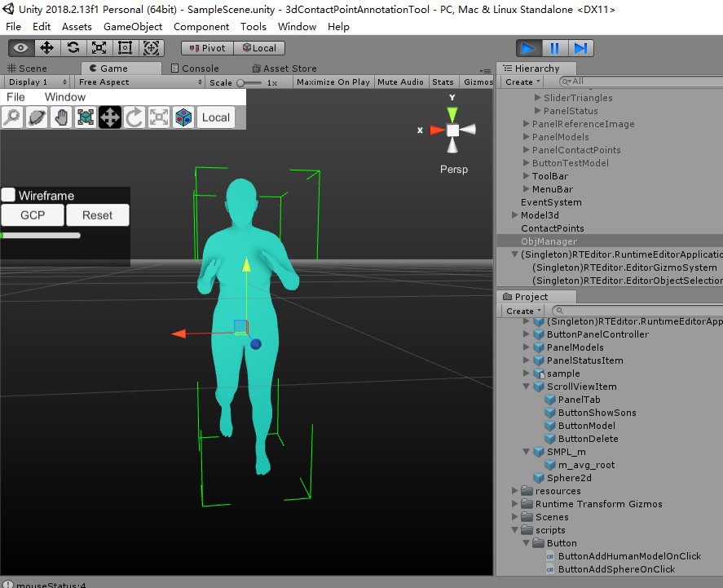Toggle Local handle rotation in Unity toolbar
Viewport: 723px width, 588px height.
pos(259,48)
